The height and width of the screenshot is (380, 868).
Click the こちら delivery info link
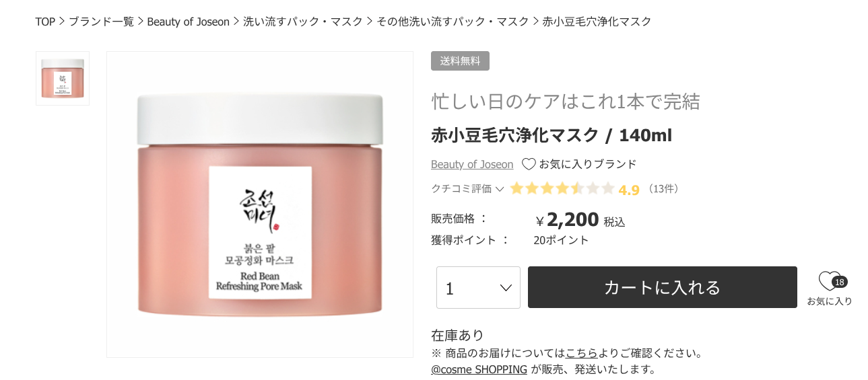pyautogui.click(x=582, y=353)
